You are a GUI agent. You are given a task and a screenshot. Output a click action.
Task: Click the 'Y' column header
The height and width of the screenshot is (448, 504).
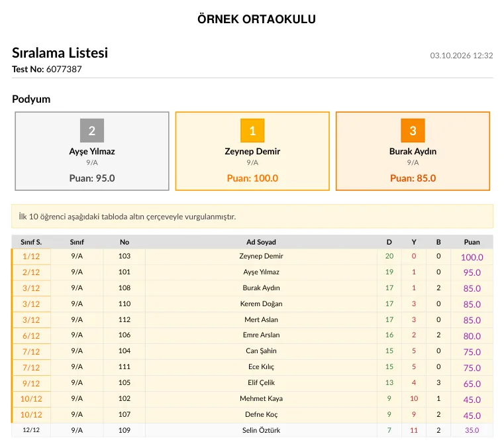click(x=414, y=242)
